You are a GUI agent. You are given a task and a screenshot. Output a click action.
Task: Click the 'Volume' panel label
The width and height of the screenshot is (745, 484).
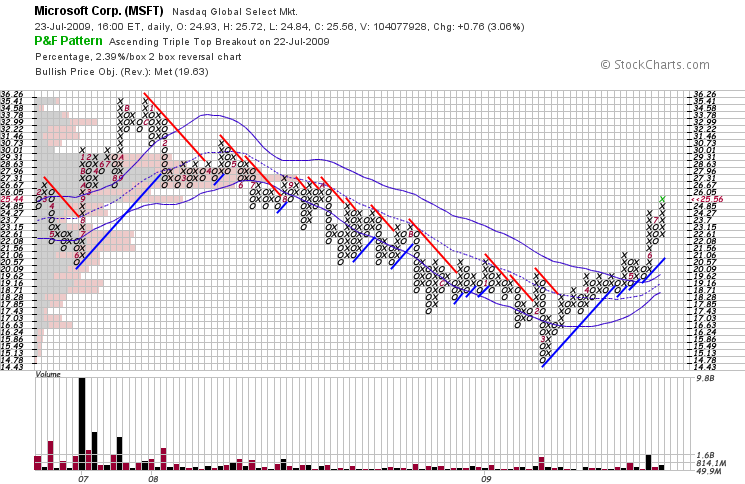pos(48,374)
